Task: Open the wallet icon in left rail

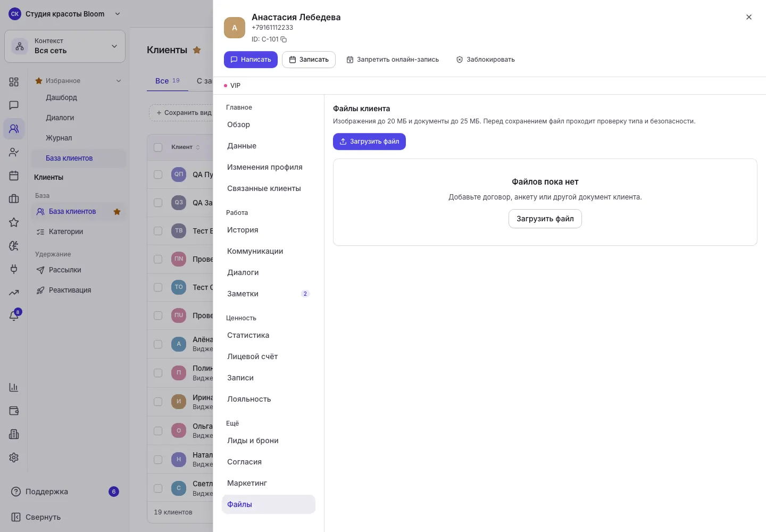Action: (14, 411)
